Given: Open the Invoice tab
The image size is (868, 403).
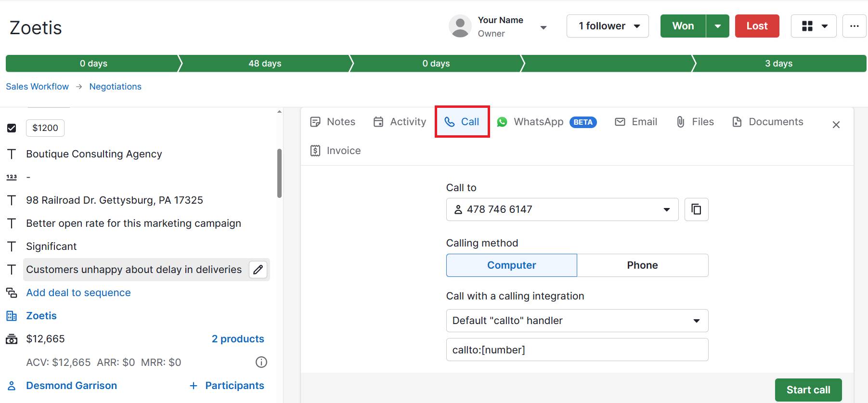Looking at the screenshot, I should tap(335, 151).
